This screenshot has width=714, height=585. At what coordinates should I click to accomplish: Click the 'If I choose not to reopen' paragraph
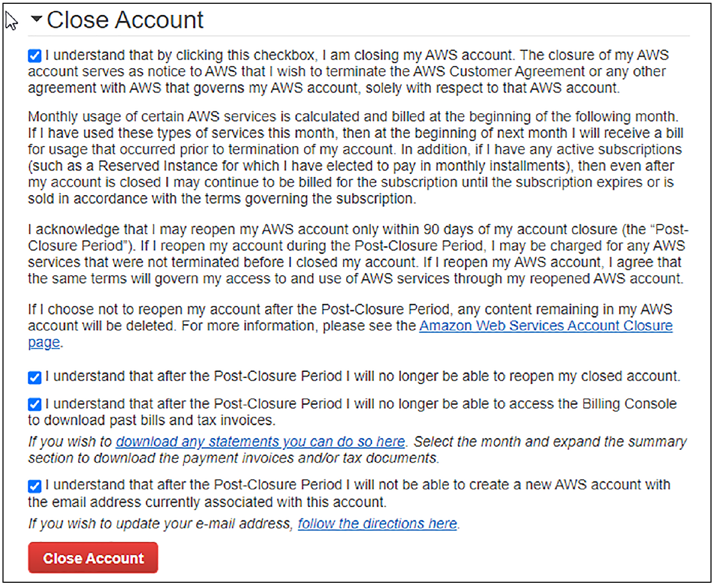(x=350, y=326)
